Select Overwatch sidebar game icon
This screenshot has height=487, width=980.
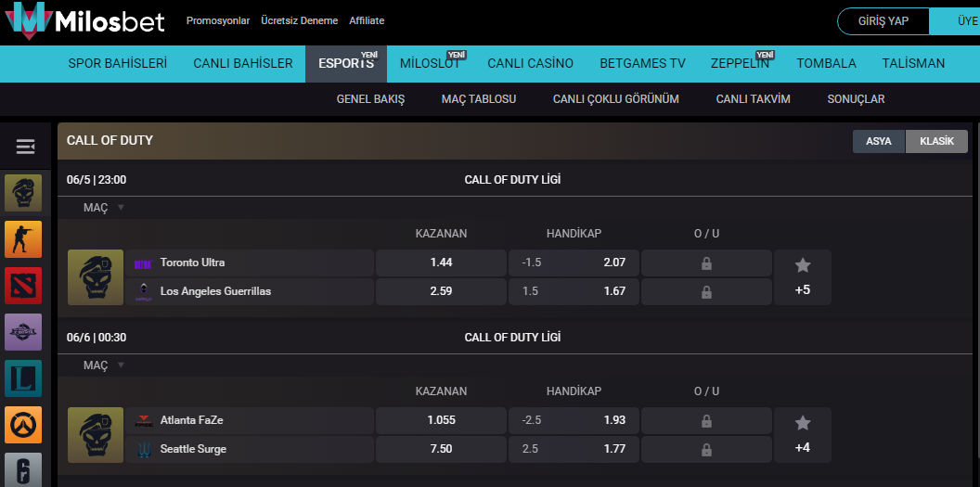click(x=23, y=425)
